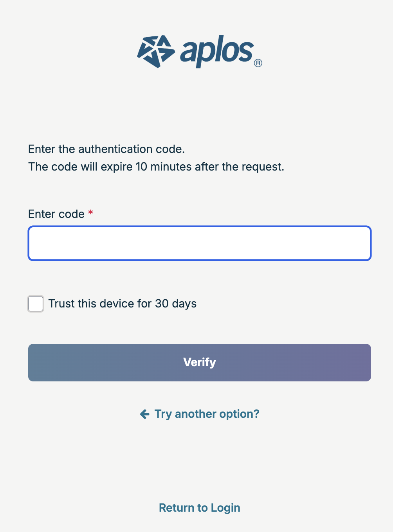Screen dimensions: 393x532
Task: Click the code expiry notice text
Action: (x=156, y=167)
